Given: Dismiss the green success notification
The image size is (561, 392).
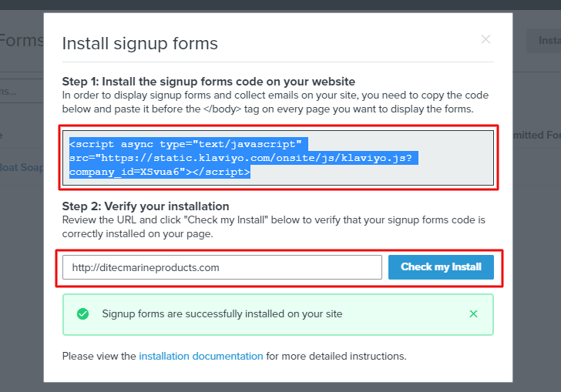Looking at the screenshot, I should [473, 313].
